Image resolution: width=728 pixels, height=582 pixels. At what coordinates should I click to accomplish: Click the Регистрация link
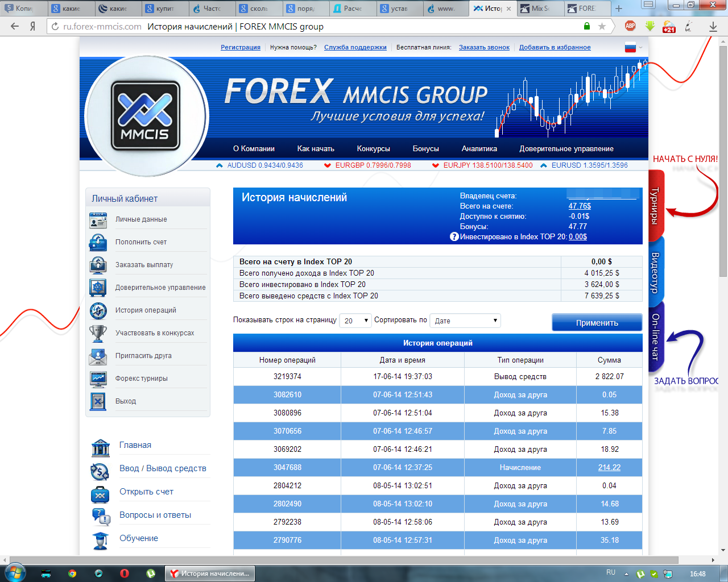point(241,47)
